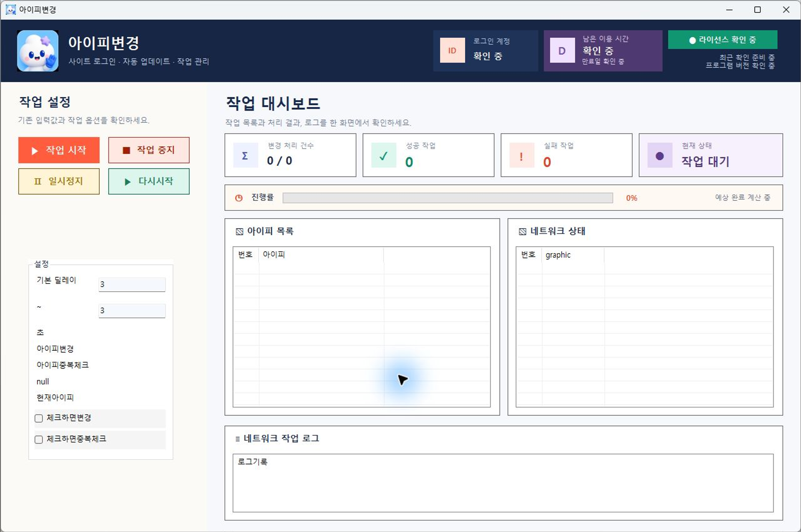Click the icon next to 네트워크 상태 title

[522, 232]
